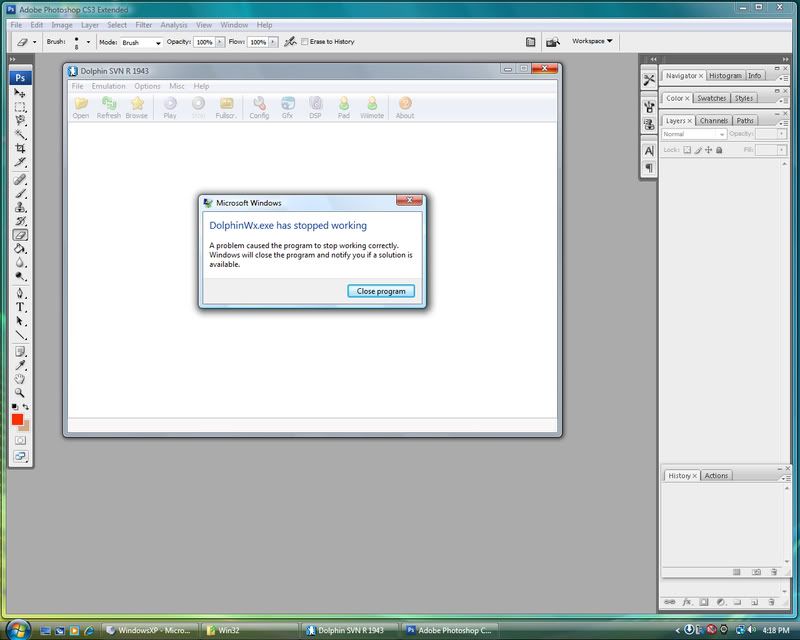Swap foreground and background colors
Screen dimensions: 800x640
pyautogui.click(x=26, y=407)
